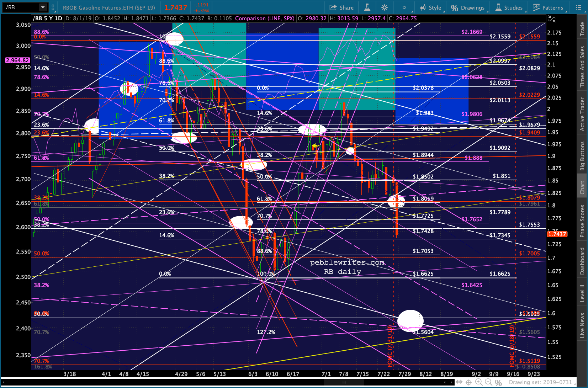The image size is (588, 388).
Task: Toggle the price axis auto-scale arrows
Action: pos(552,19)
